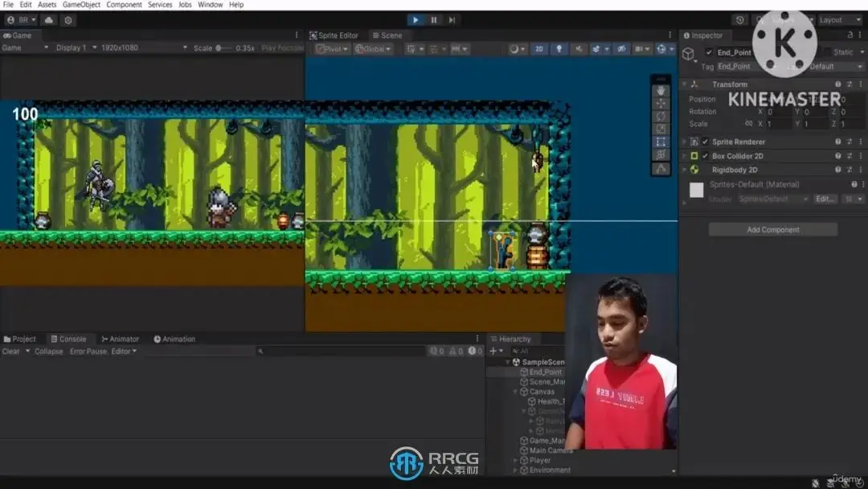868x489 pixels.
Task: Click the Add Component button
Action: [x=773, y=229]
